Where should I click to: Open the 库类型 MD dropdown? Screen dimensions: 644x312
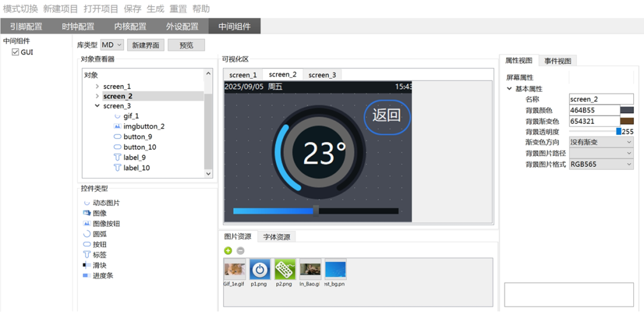tap(112, 45)
